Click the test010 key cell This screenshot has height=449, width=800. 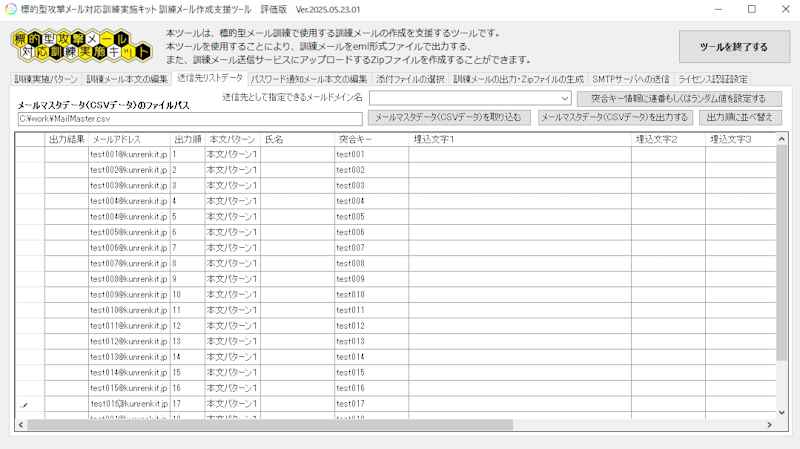pos(371,295)
